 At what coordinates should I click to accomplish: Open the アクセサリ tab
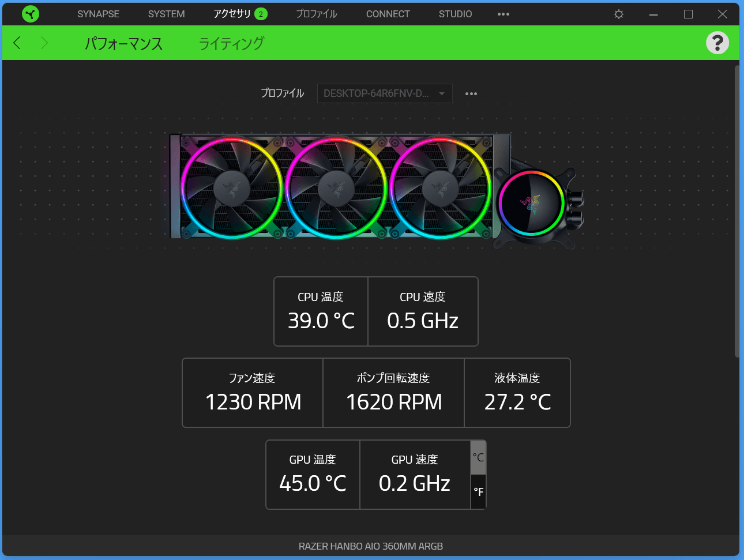(232, 14)
